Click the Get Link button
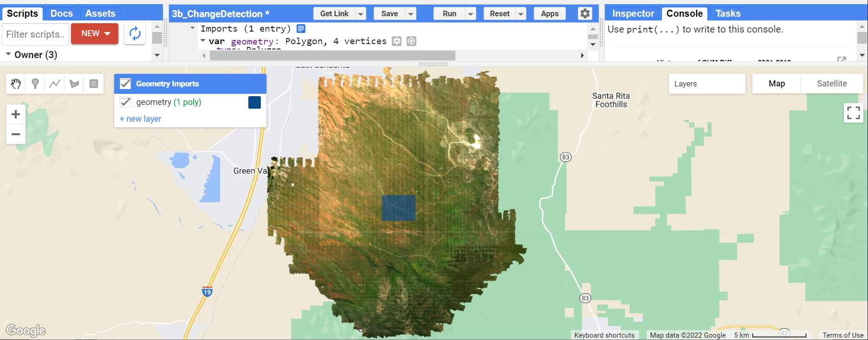Image resolution: width=868 pixels, height=340 pixels. coord(334,14)
